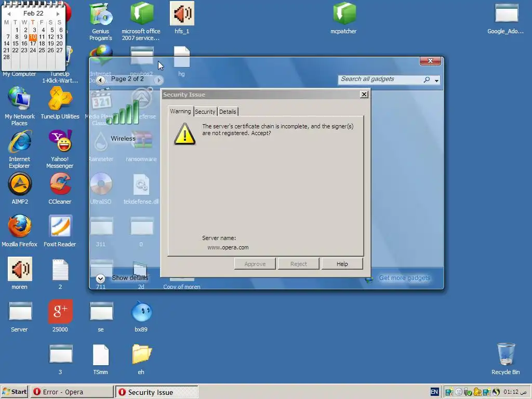Image resolution: width=532 pixels, height=399 pixels.
Task: Switch to the Security tab
Action: [x=205, y=112]
